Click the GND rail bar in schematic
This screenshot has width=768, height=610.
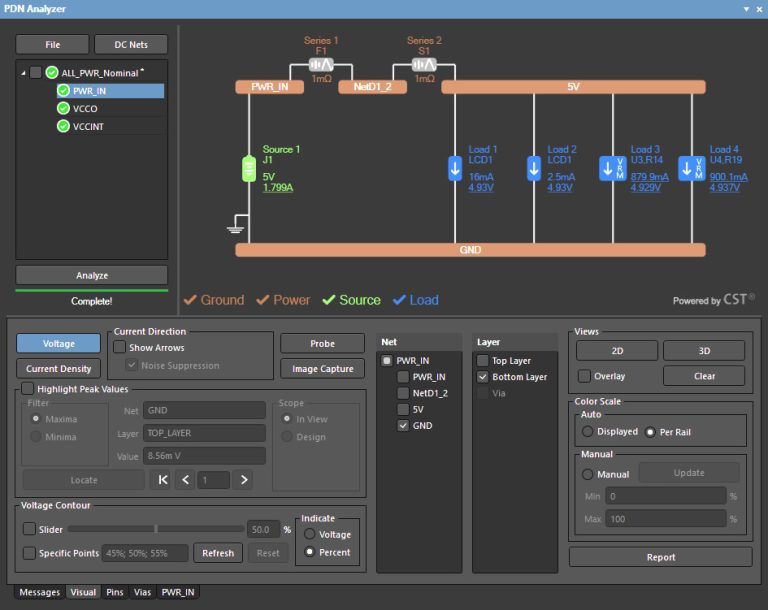pyautogui.click(x=470, y=250)
